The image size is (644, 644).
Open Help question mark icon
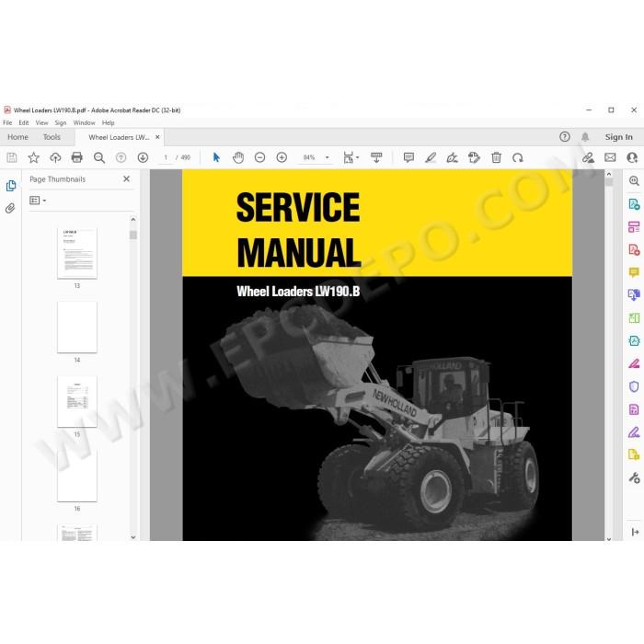(565, 137)
